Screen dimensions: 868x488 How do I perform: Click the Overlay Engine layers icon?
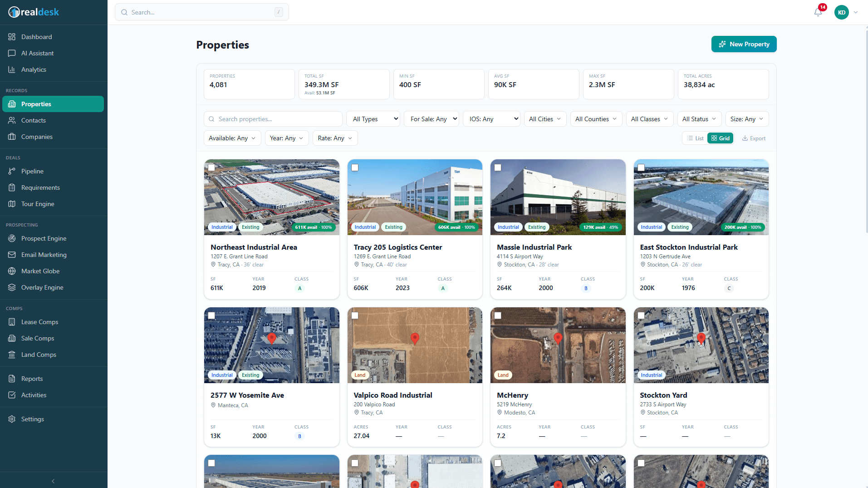pyautogui.click(x=12, y=287)
